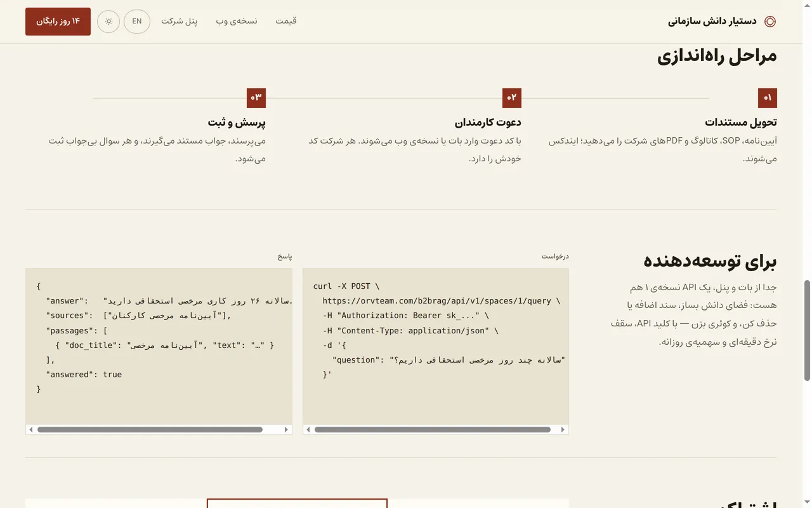Start the ۱۴ روز رایگان free trial
The image size is (812, 508).
click(x=58, y=22)
